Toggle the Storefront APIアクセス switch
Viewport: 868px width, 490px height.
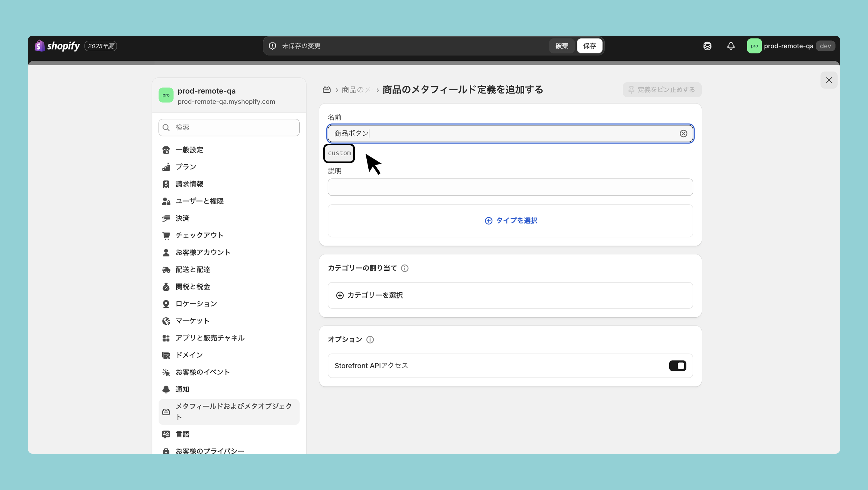(x=677, y=366)
